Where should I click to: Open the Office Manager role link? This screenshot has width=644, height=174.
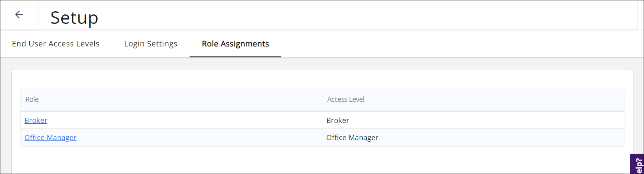(50, 137)
